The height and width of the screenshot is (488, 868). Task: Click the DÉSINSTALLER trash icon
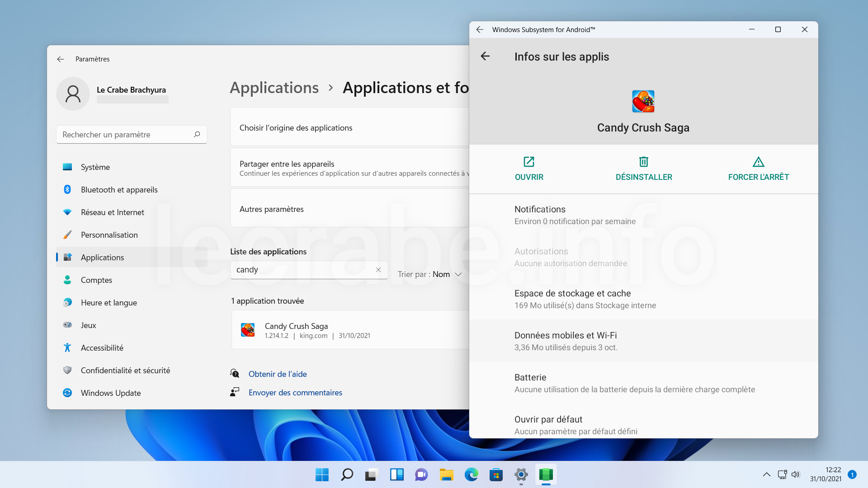(x=644, y=162)
